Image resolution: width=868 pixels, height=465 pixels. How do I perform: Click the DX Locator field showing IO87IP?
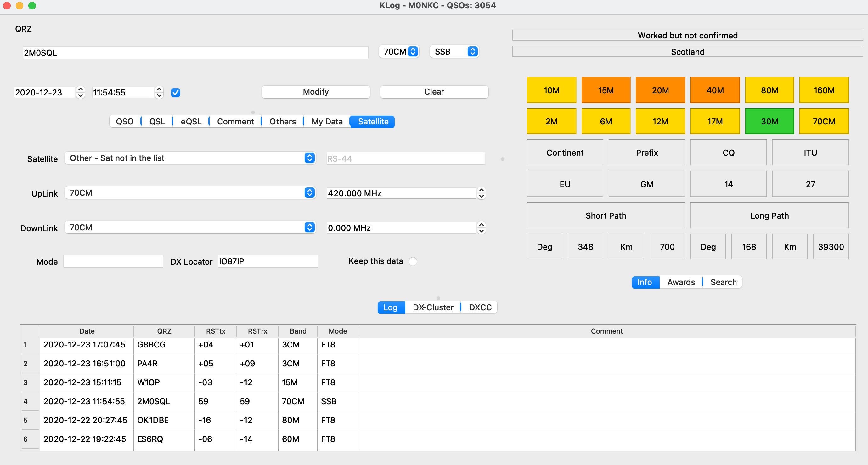click(x=268, y=261)
